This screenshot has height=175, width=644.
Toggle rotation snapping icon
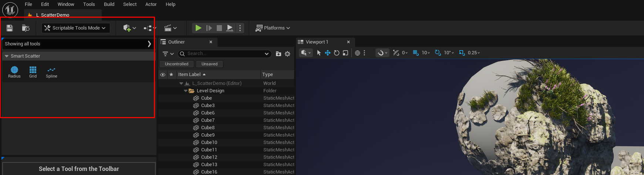tap(438, 53)
